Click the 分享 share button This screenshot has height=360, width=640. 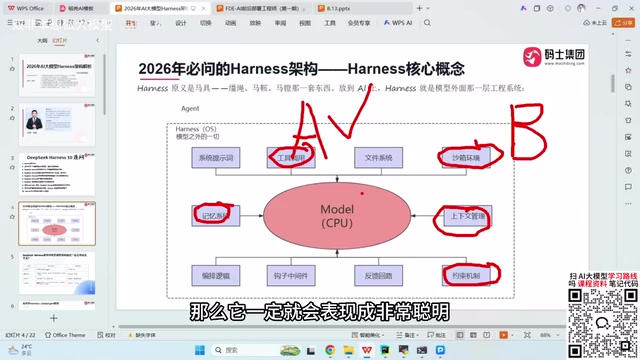623,23
